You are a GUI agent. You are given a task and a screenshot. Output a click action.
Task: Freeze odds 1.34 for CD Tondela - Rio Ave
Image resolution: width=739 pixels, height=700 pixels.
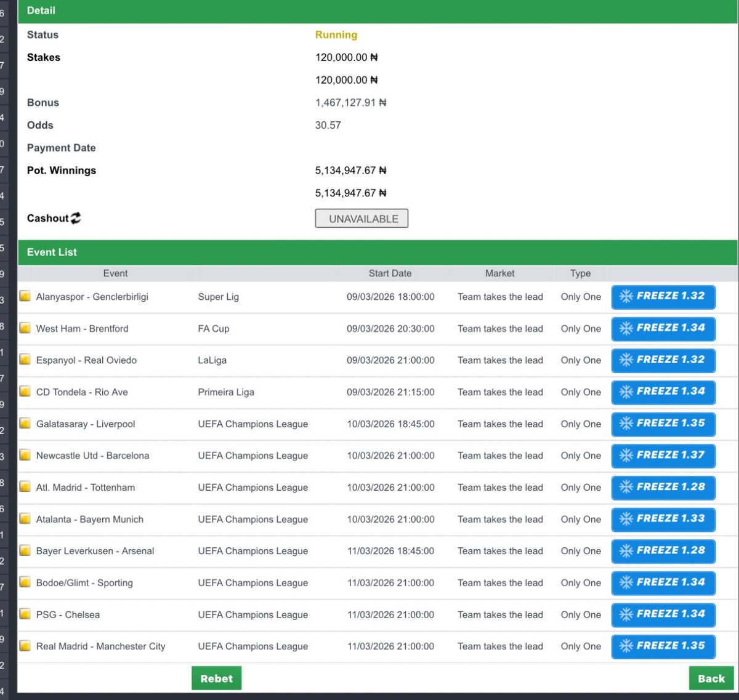(x=663, y=392)
